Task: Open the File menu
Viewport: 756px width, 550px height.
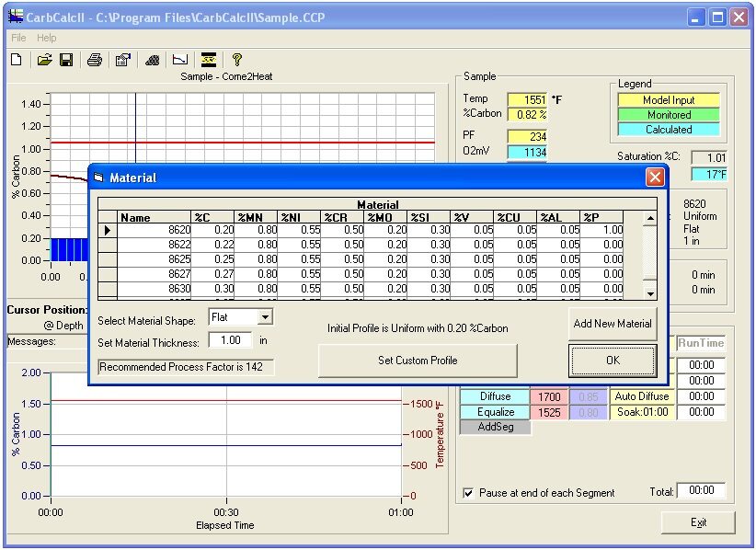Action: pos(18,38)
